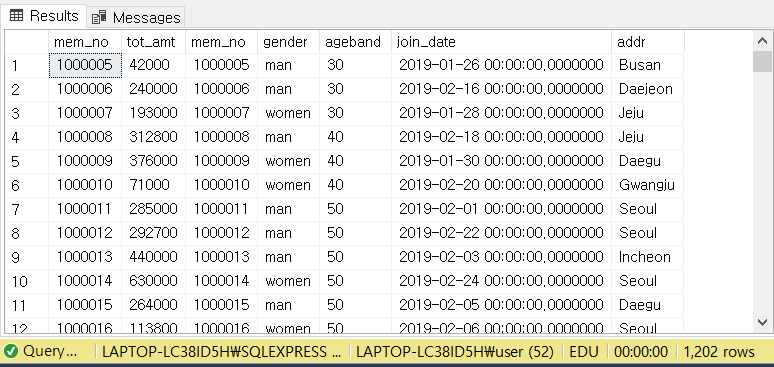Click Jeju in the 2019-01-28 row
774x367 pixels.
pyautogui.click(x=648, y=113)
